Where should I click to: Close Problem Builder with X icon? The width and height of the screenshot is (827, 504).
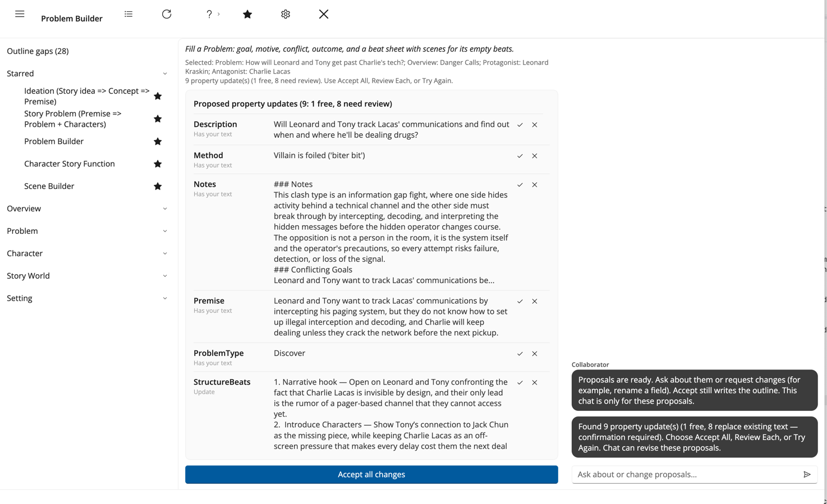pyautogui.click(x=324, y=14)
